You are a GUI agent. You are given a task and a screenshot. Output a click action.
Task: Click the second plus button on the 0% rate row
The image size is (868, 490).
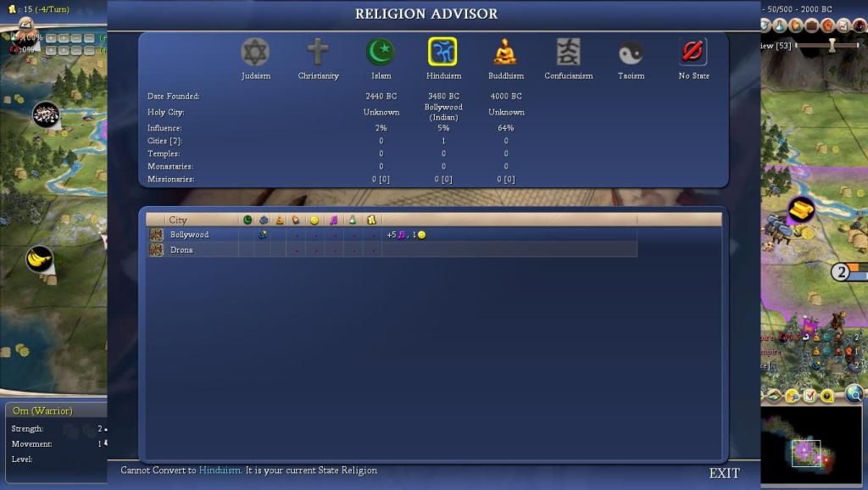[63, 50]
